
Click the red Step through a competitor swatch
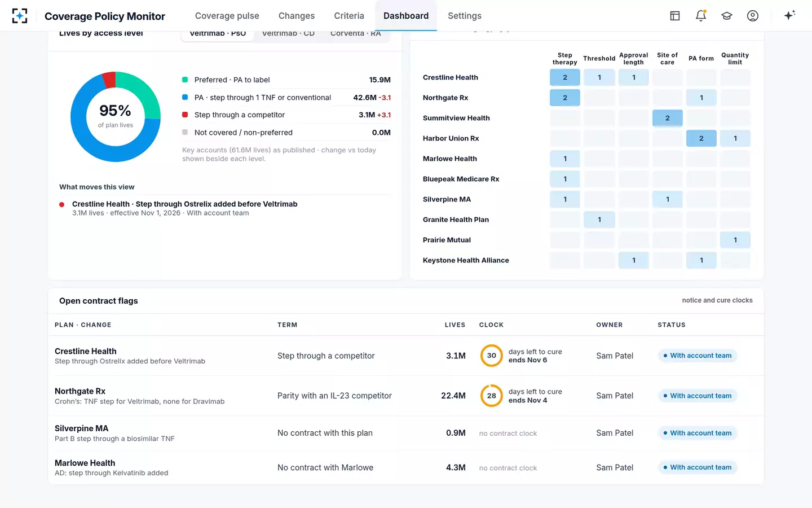coord(185,115)
